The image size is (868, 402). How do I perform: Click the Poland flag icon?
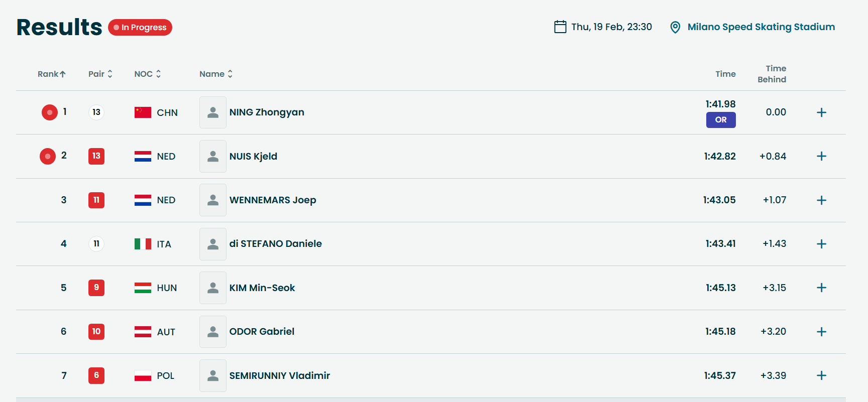point(143,375)
